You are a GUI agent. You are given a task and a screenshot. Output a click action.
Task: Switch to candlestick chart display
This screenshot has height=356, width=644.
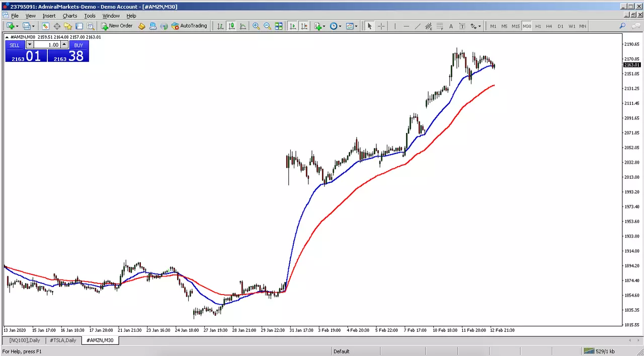coord(231,26)
